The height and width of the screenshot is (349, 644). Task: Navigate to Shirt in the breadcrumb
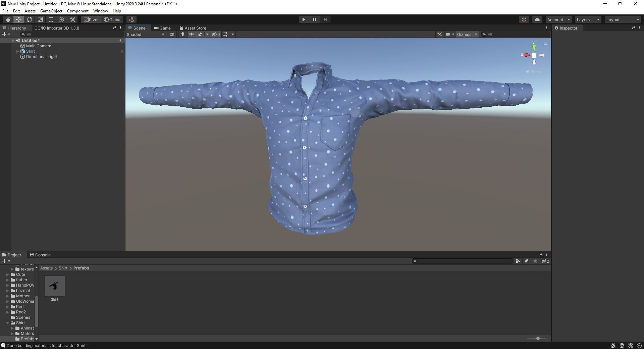coord(63,268)
